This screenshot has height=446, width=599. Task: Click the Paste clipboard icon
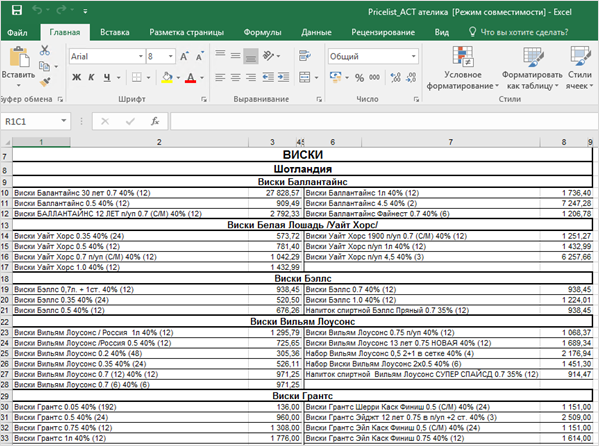[x=19, y=57]
